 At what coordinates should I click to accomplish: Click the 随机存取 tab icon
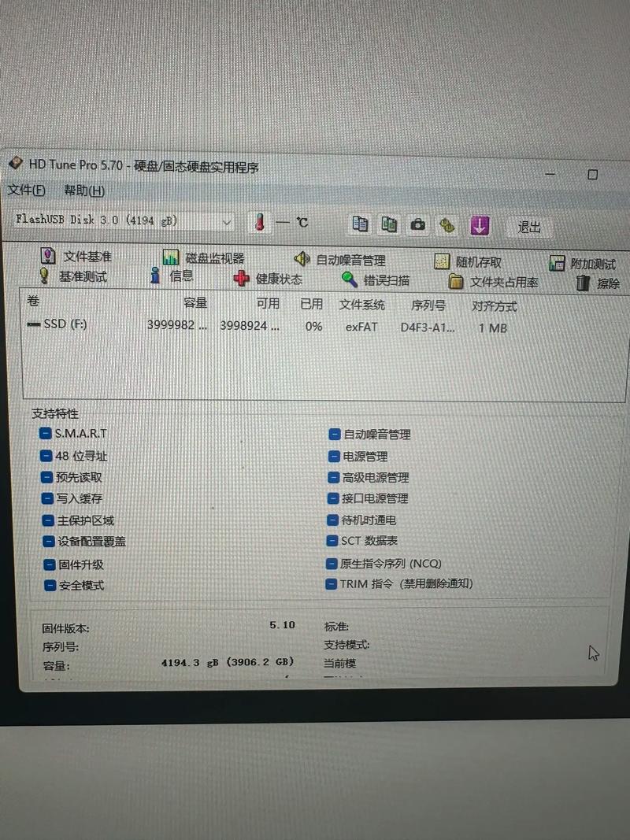442,262
